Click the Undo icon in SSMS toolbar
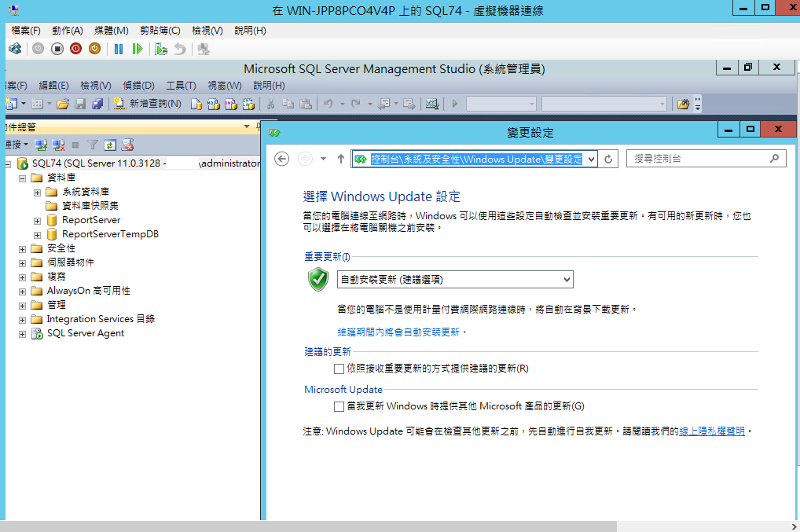800x532 pixels. click(x=328, y=104)
